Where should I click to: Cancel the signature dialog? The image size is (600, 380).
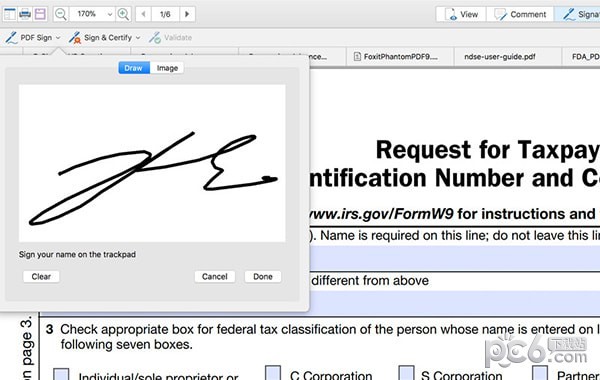point(215,276)
